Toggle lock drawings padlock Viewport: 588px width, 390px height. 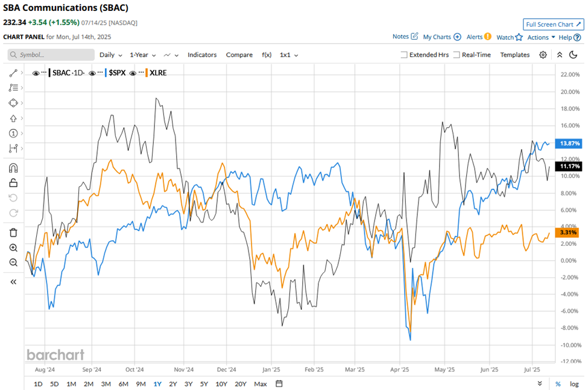pyautogui.click(x=13, y=183)
